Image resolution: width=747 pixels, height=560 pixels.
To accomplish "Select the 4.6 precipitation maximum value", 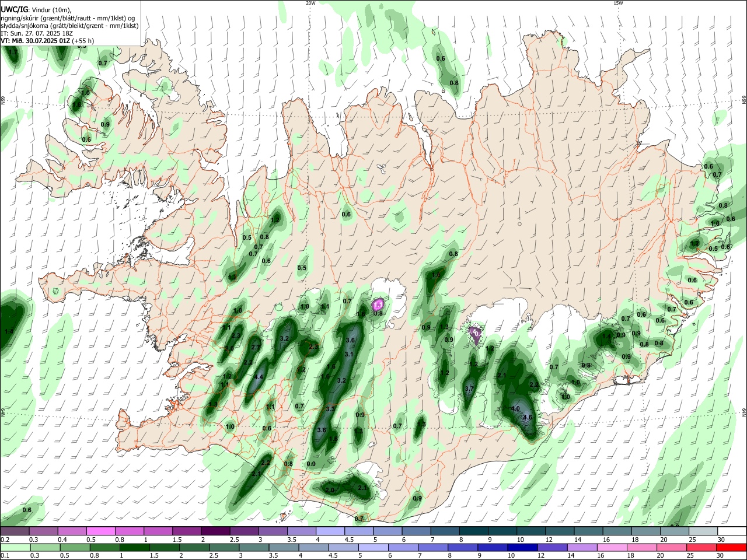I will 528,417.
